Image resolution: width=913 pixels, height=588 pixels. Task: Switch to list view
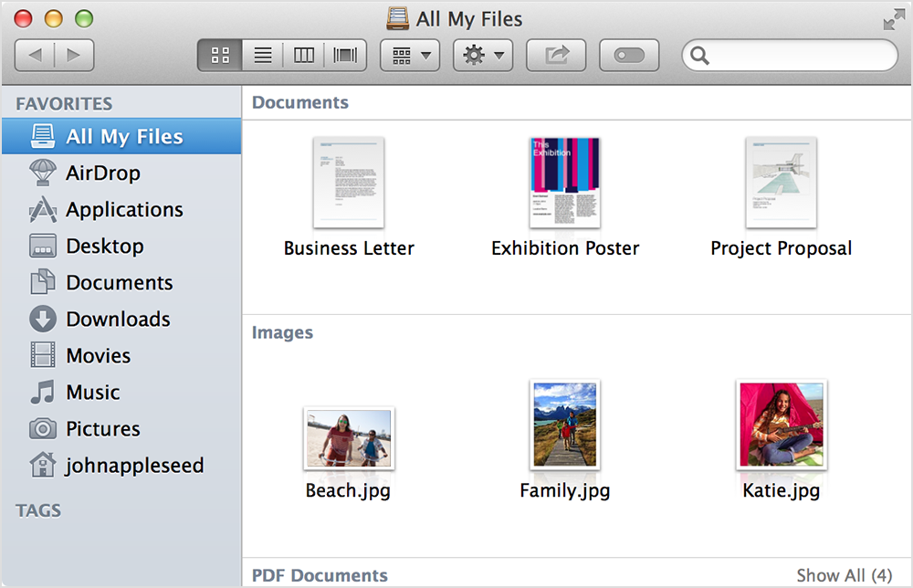point(263,56)
